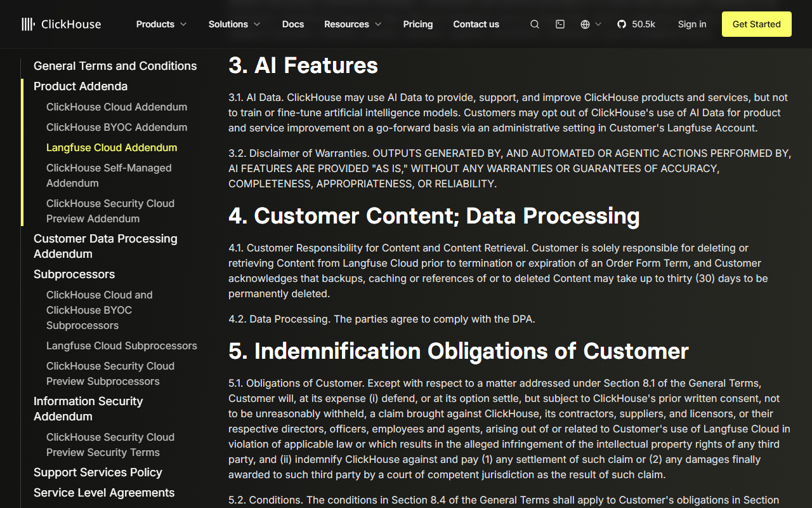This screenshot has height=508, width=812.
Task: Open Service Level Agreements in sidebar
Action: point(104,493)
